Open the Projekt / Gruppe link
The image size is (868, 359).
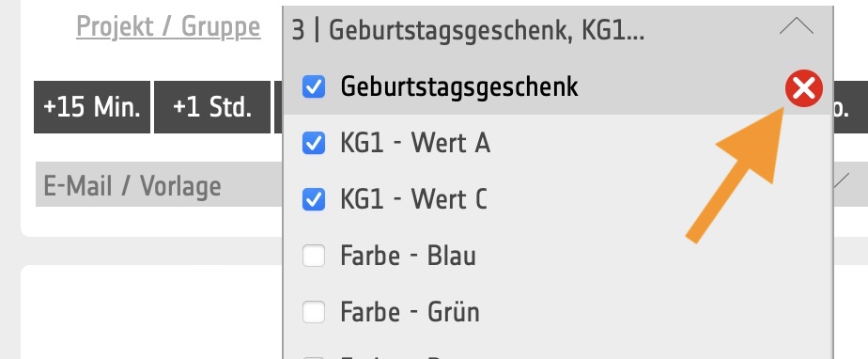point(168,26)
